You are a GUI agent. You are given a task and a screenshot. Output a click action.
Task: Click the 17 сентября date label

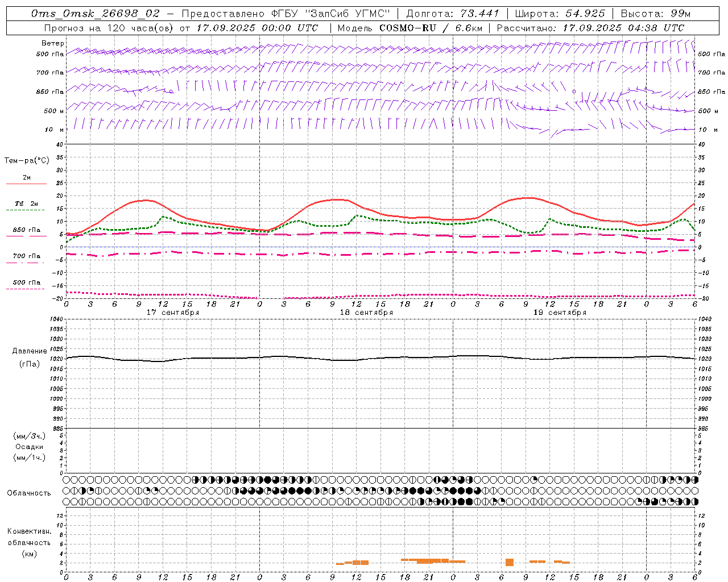[x=172, y=313]
